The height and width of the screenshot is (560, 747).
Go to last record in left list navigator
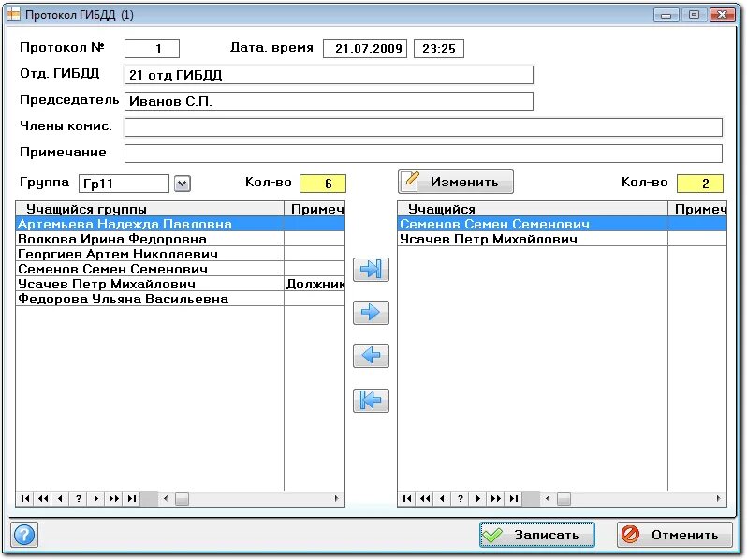click(132, 498)
